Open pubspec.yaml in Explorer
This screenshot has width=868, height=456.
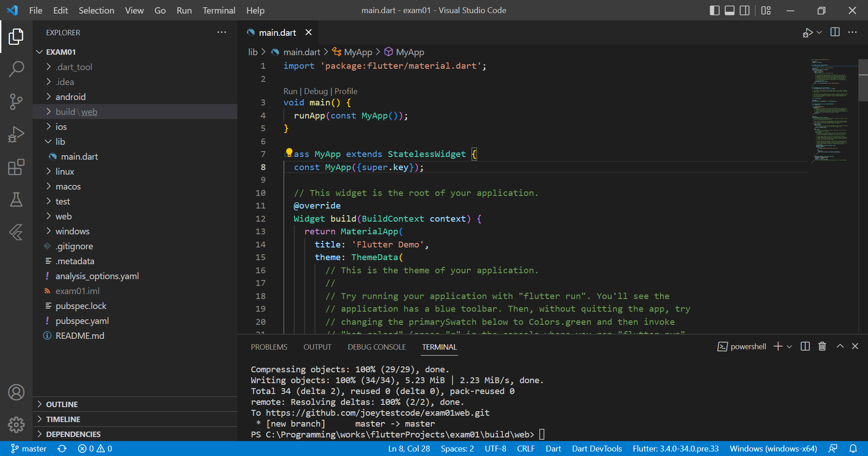pyautogui.click(x=135, y=321)
